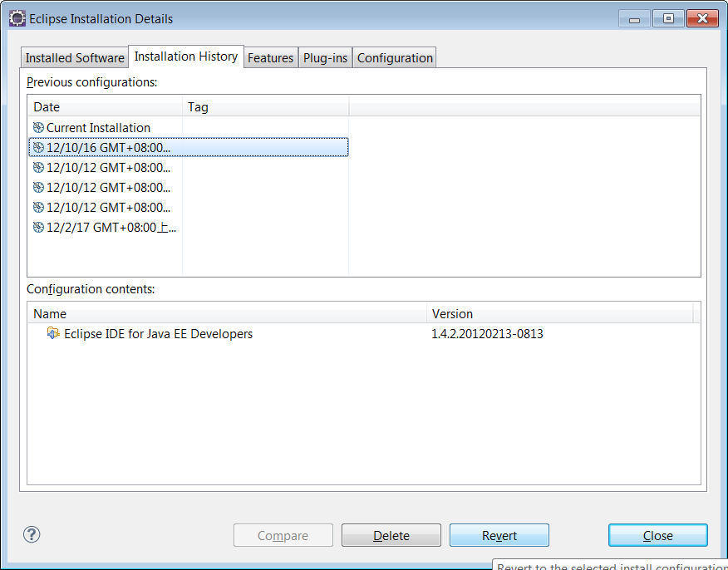Maximize the Eclipse Installation Details window
This screenshot has height=570, width=728.
(x=668, y=18)
